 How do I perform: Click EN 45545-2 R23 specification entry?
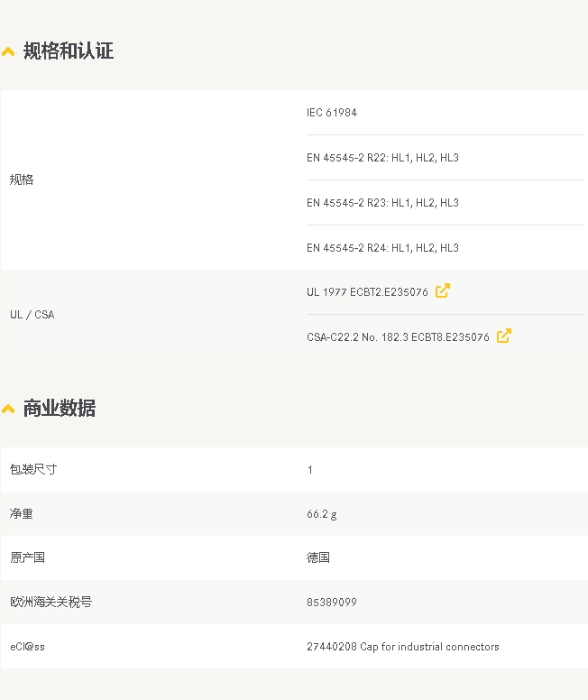(382, 203)
